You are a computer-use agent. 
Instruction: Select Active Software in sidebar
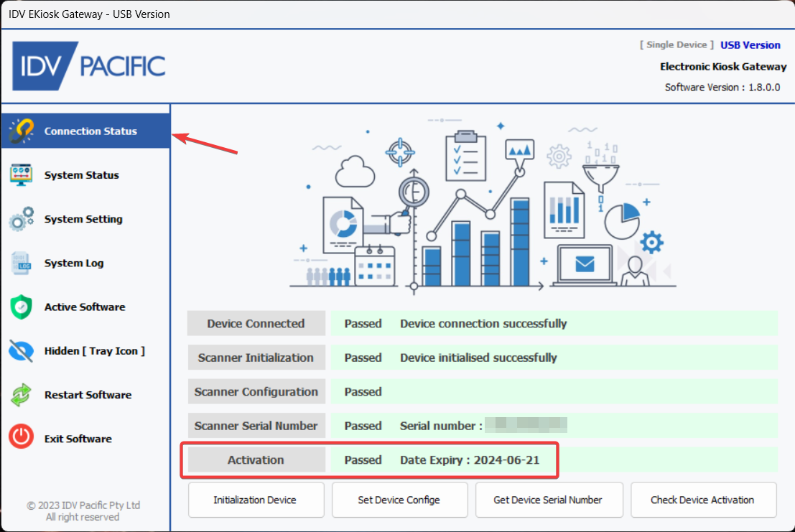(85, 307)
